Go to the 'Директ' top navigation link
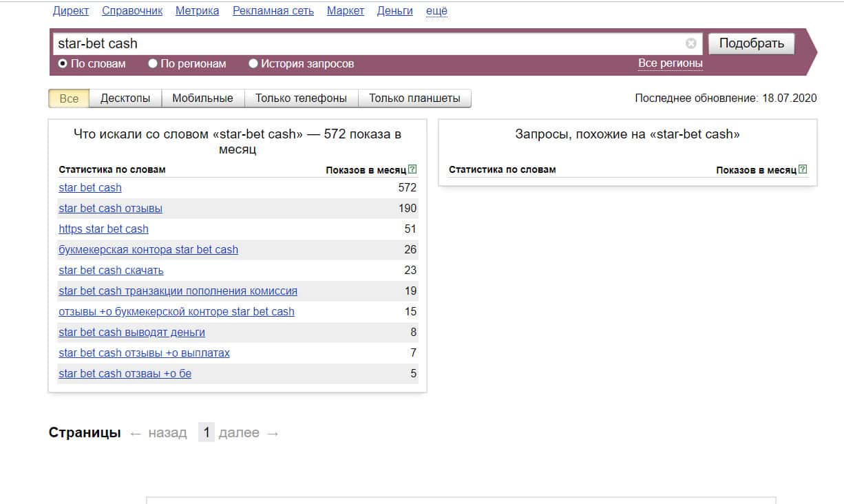This screenshot has width=844, height=504. click(x=71, y=11)
